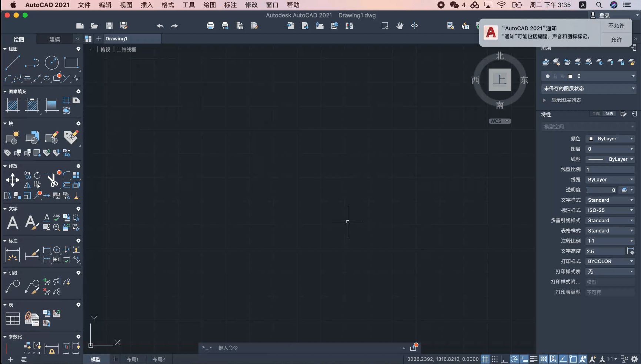The width and height of the screenshot is (641, 364).
Task: Click the 3D Orbit tool in toolbar
Action: click(415, 26)
